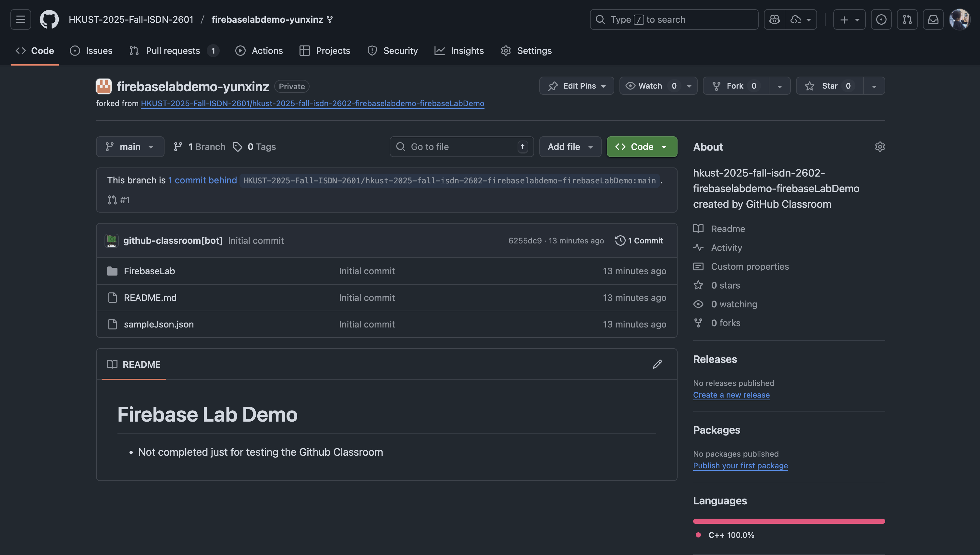Click 'Create a new release' link
980x555 pixels.
731,395
